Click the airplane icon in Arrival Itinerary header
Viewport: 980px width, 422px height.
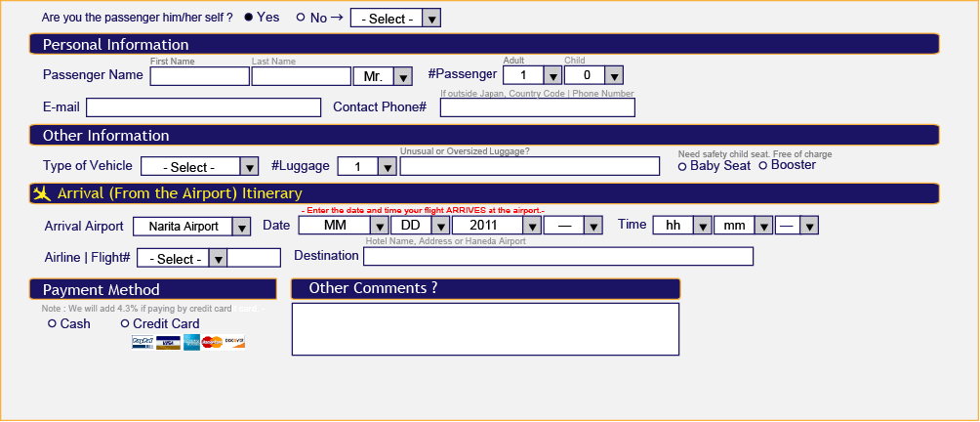tap(42, 193)
